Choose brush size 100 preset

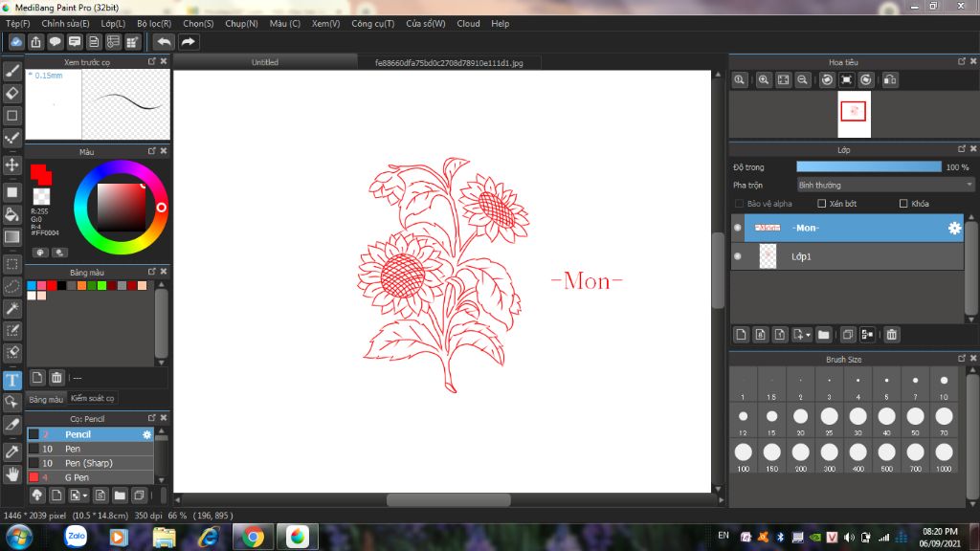[743, 455]
